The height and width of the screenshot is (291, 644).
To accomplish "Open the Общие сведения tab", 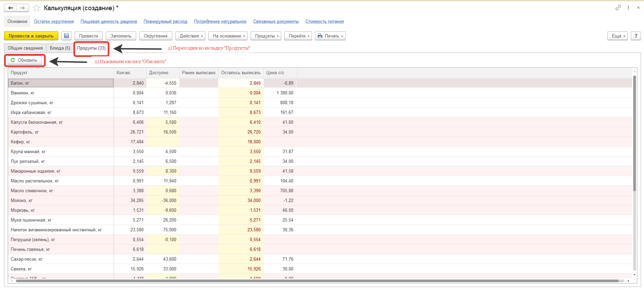I will [25, 48].
